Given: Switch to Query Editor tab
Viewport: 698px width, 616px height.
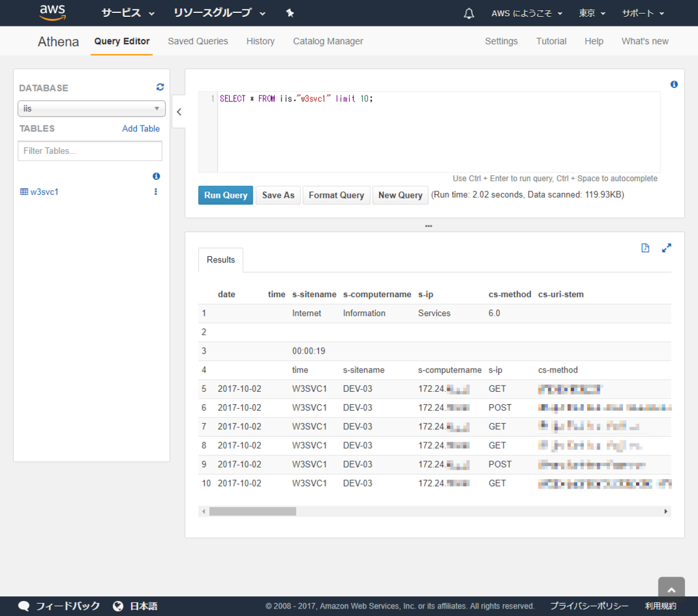Looking at the screenshot, I should (x=121, y=42).
